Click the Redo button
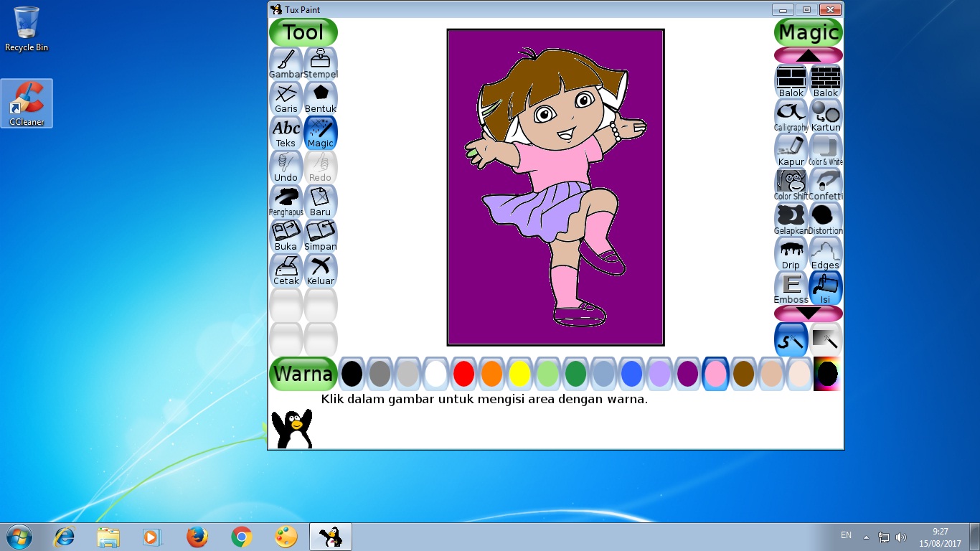This screenshot has width=980, height=551. (321, 167)
